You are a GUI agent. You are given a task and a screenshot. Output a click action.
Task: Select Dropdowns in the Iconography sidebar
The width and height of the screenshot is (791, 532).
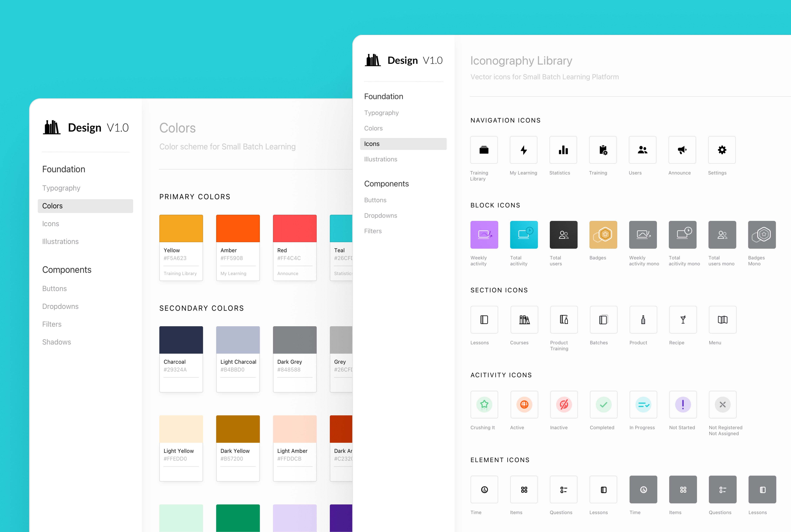[381, 215]
